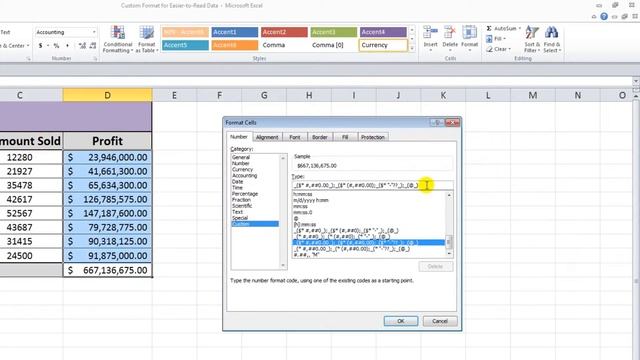Select Date category

(238, 182)
